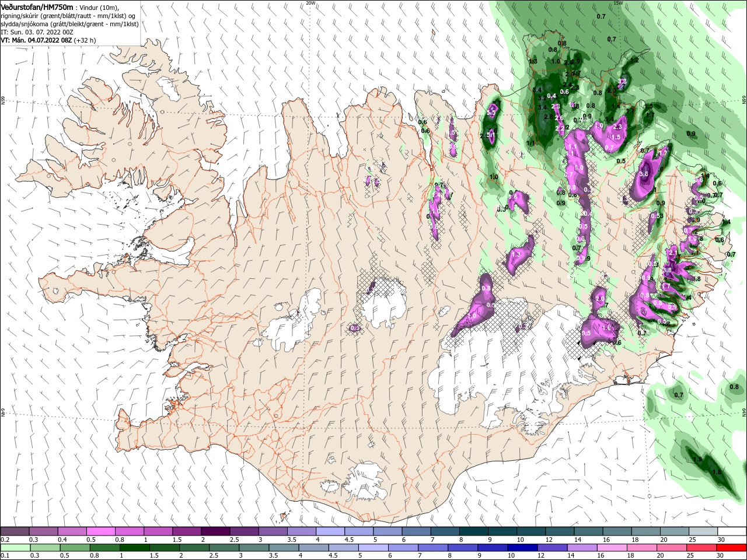The image size is (747, 560).
Task: Select upper legend swatch between 12 and 14
Action: (560, 531)
